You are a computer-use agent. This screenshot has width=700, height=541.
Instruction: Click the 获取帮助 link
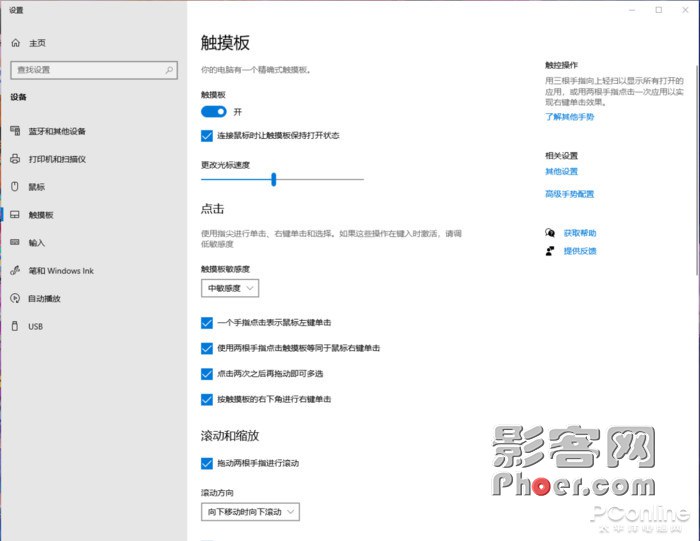coord(580,233)
